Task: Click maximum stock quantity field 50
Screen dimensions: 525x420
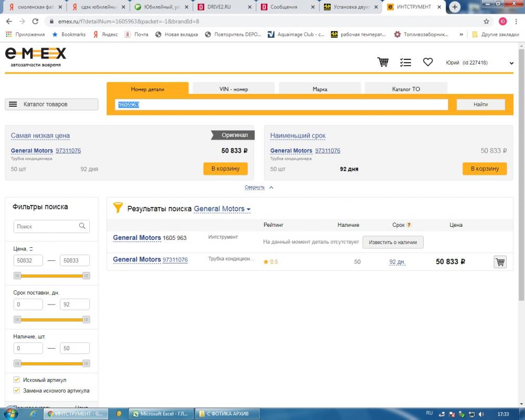Action: coord(75,348)
